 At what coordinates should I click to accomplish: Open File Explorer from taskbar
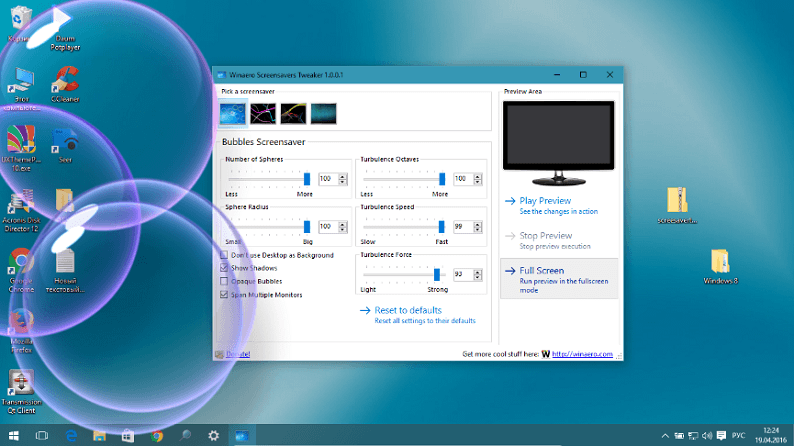[x=99, y=435]
